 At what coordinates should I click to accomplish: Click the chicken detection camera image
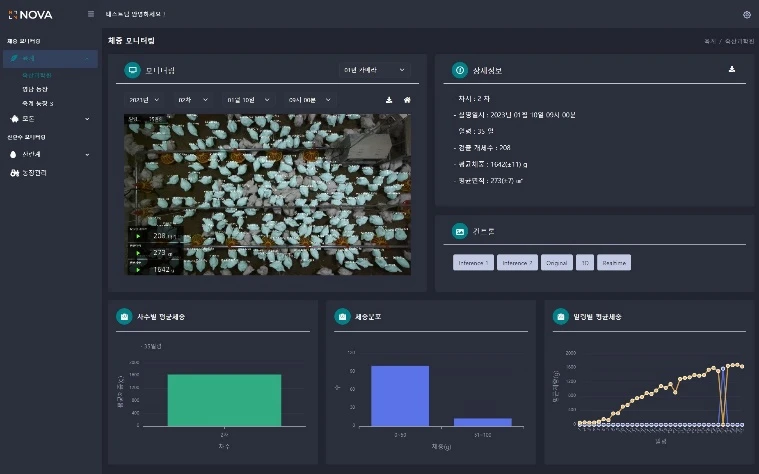tap(268, 195)
